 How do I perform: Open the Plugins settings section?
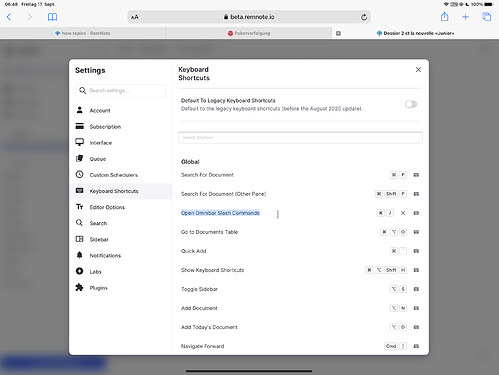(121, 288)
